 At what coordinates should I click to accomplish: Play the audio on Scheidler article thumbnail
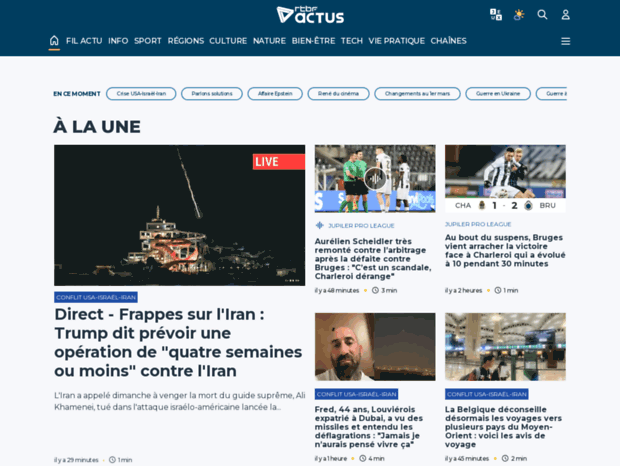tap(375, 179)
